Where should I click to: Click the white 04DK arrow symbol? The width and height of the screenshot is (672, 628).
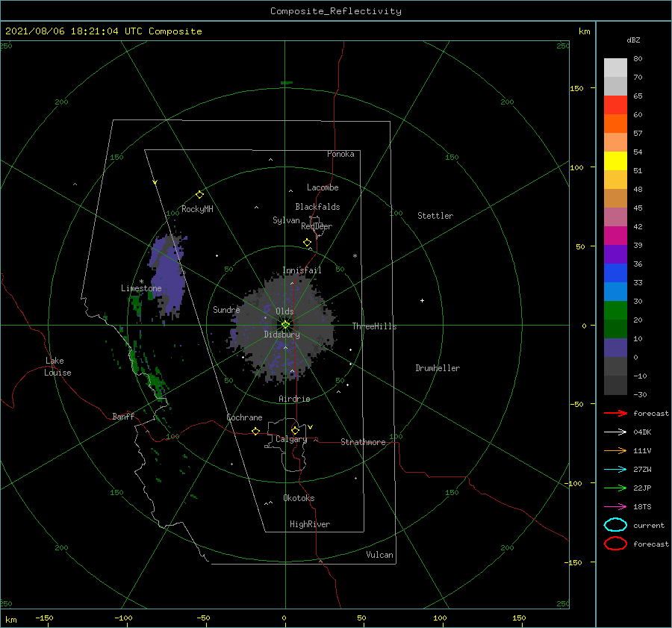click(615, 432)
